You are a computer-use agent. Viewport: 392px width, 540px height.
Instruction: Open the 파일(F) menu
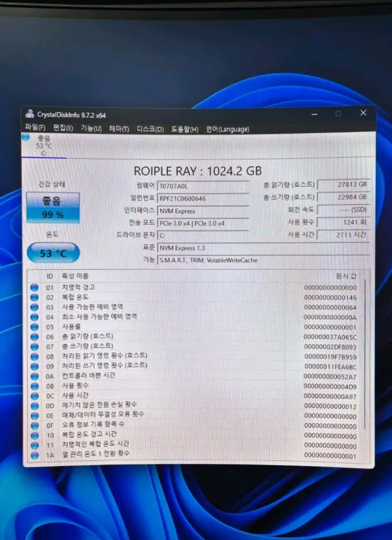tap(35, 128)
